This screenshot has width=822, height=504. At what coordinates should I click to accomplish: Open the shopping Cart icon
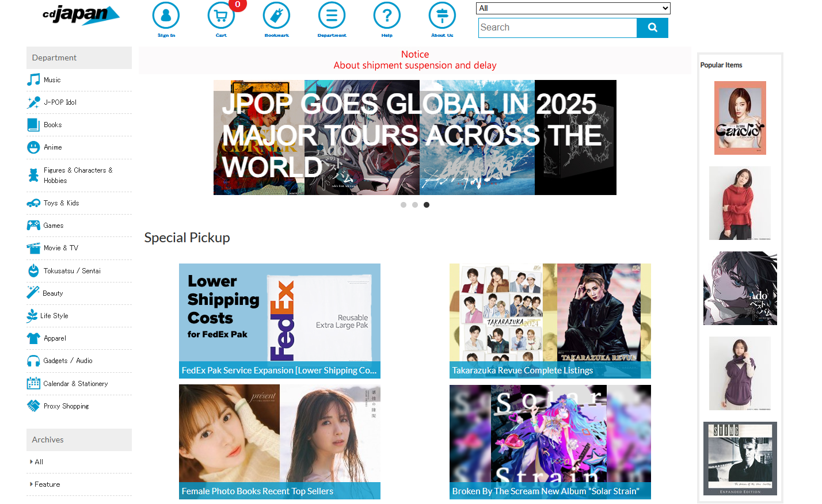(221, 16)
